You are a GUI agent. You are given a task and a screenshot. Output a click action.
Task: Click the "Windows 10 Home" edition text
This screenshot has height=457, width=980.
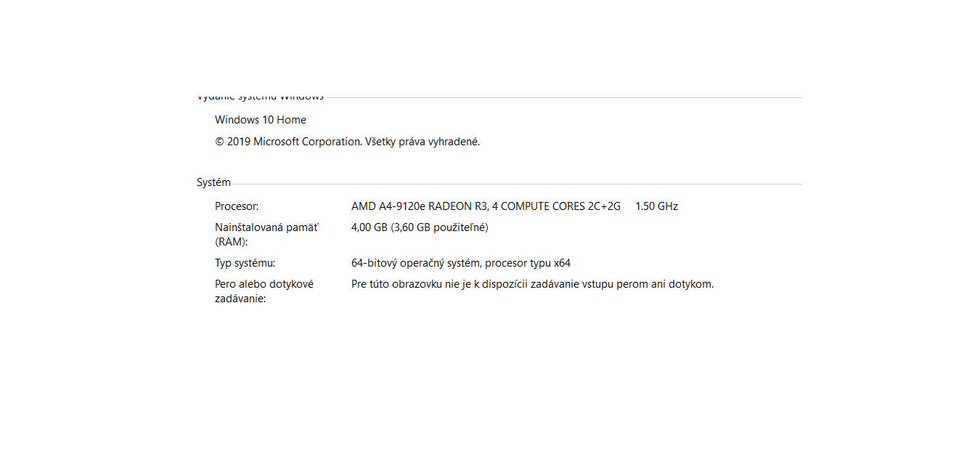[x=260, y=120]
